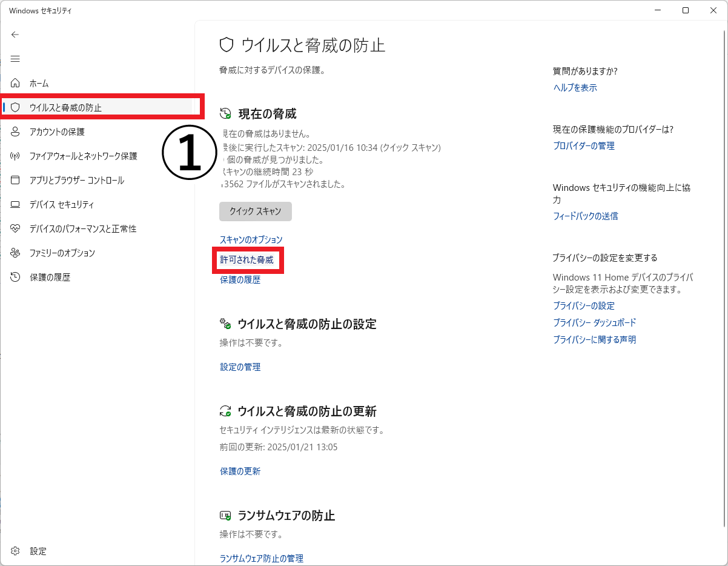Viewport: 728px width, 566px height.
Task: Open the プロバイダーの管理 link
Action: coord(583,145)
